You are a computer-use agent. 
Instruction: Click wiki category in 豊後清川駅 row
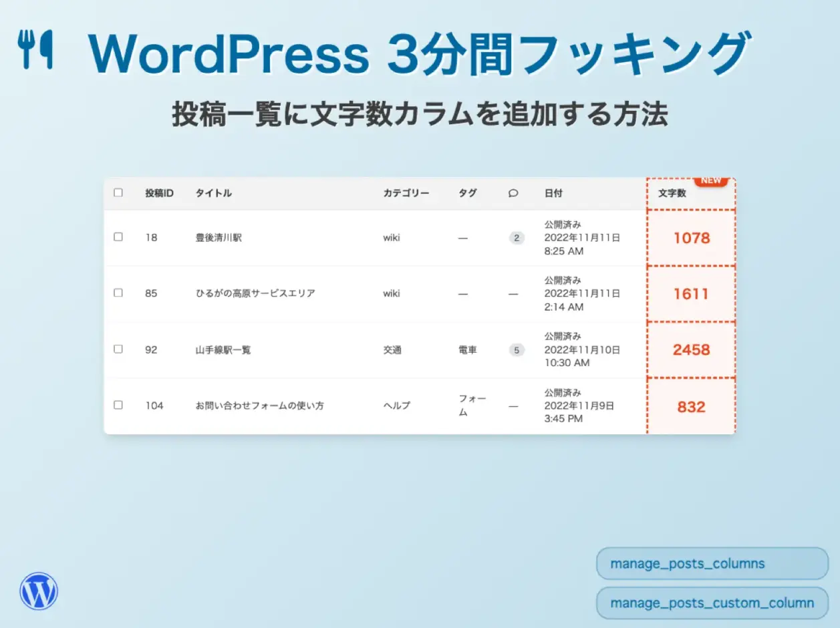(392, 237)
